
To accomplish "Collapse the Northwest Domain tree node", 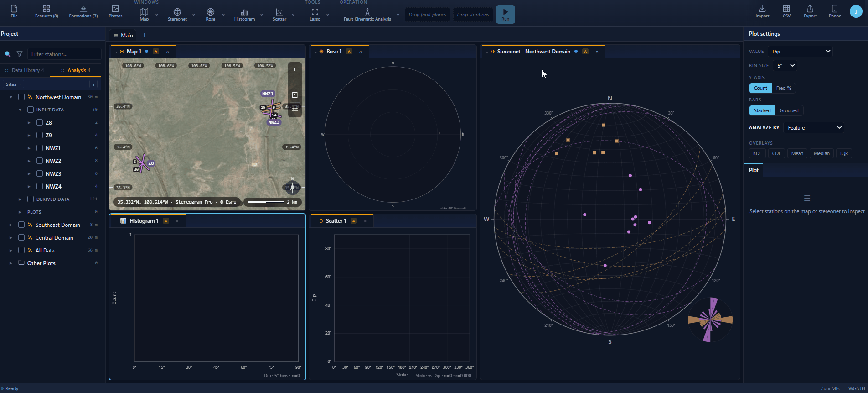I will pyautogui.click(x=11, y=97).
